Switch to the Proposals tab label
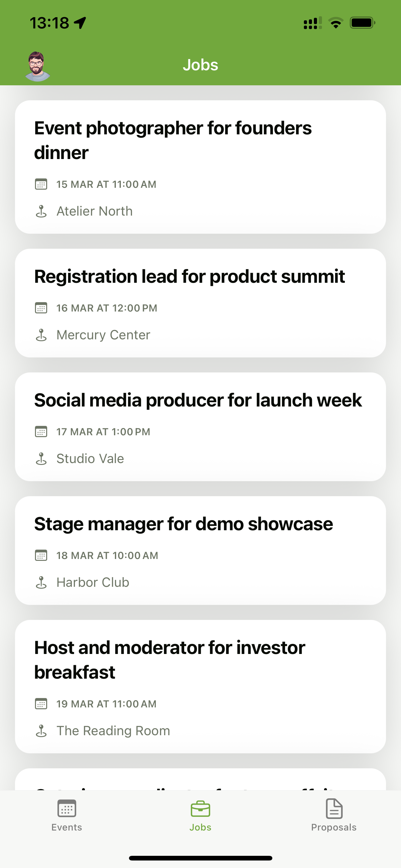Image resolution: width=401 pixels, height=868 pixels. pos(334,827)
